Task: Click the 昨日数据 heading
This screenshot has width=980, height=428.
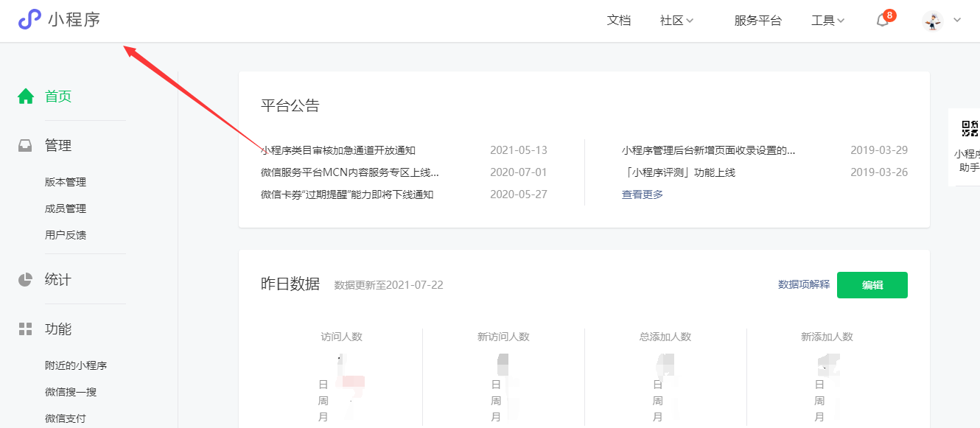Action: click(x=290, y=284)
